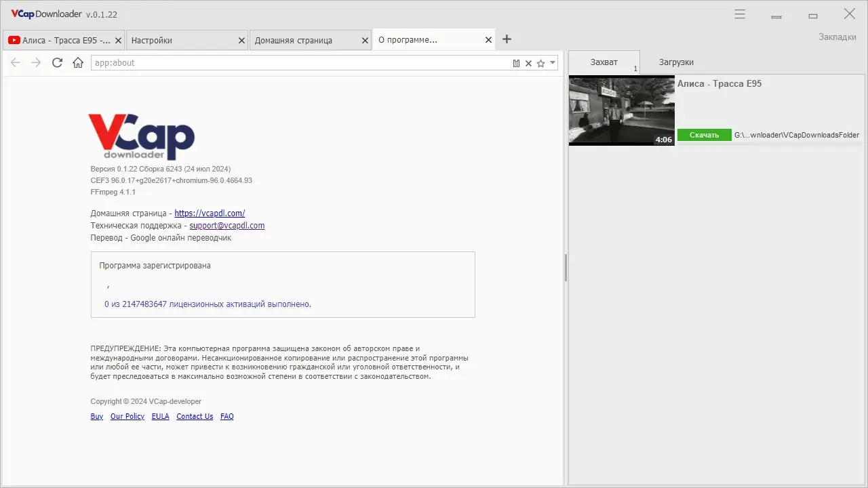Image resolution: width=868 pixels, height=488 pixels.
Task: Click the Алиса video thumbnail
Action: coord(622,110)
